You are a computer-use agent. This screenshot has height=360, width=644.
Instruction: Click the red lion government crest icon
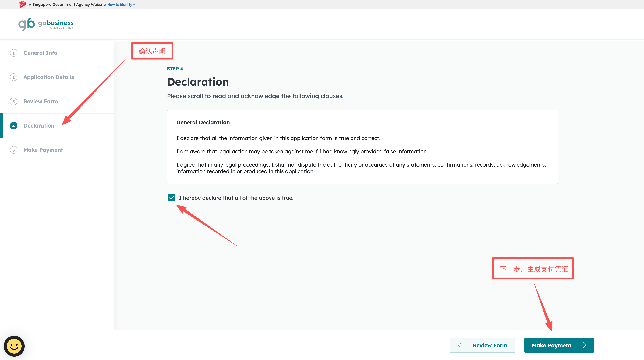pyautogui.click(x=23, y=5)
